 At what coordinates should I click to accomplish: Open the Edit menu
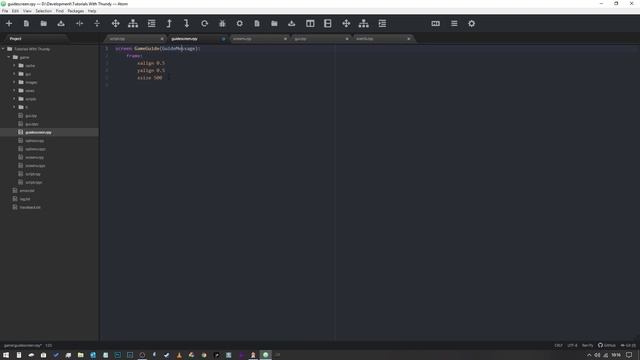(x=15, y=11)
